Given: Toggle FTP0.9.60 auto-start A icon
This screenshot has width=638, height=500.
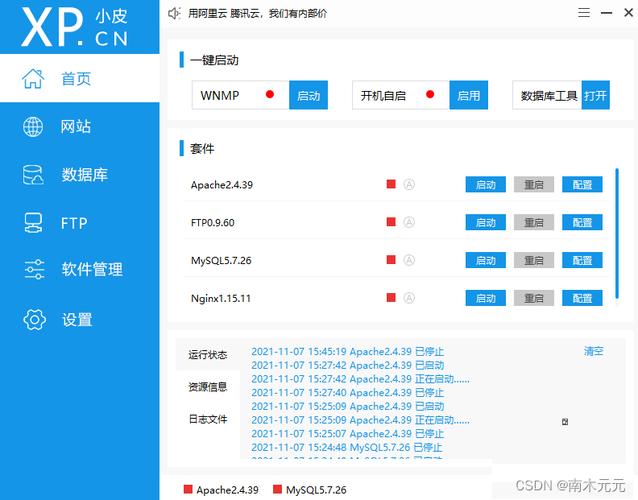Looking at the screenshot, I should [x=409, y=222].
